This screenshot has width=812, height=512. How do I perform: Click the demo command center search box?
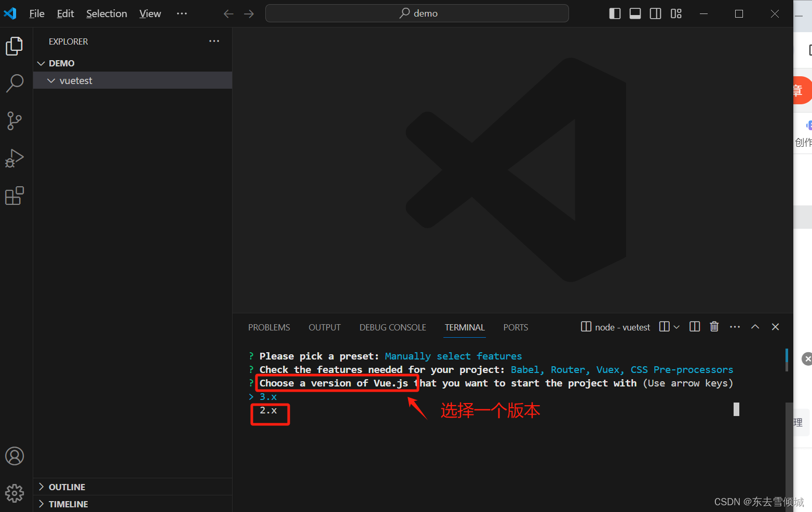pos(417,13)
